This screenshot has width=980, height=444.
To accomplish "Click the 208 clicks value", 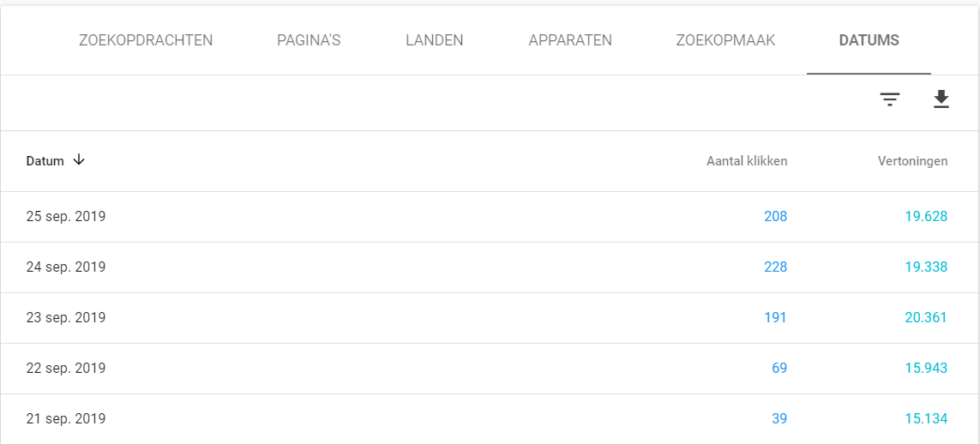I will (x=775, y=217).
